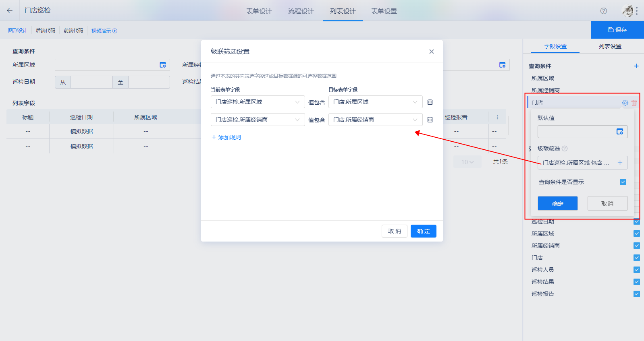Switch to 表单设计 tab
The image size is (644, 341).
(x=259, y=11)
